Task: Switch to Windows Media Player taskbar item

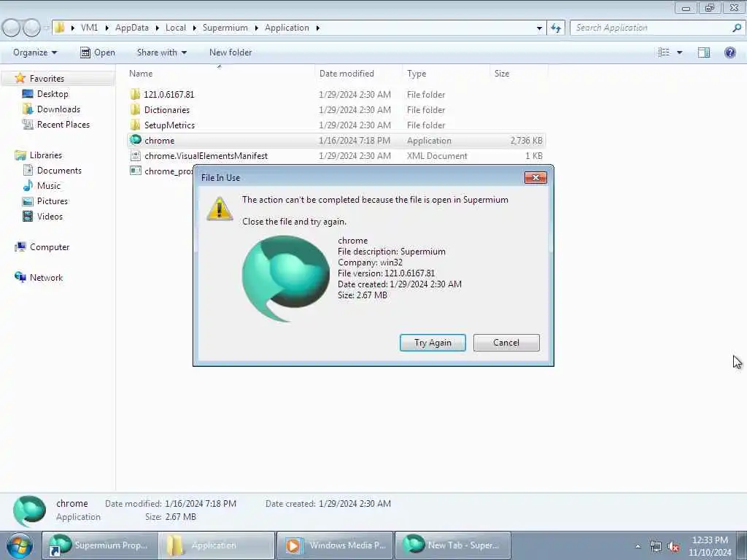Action: click(x=335, y=545)
